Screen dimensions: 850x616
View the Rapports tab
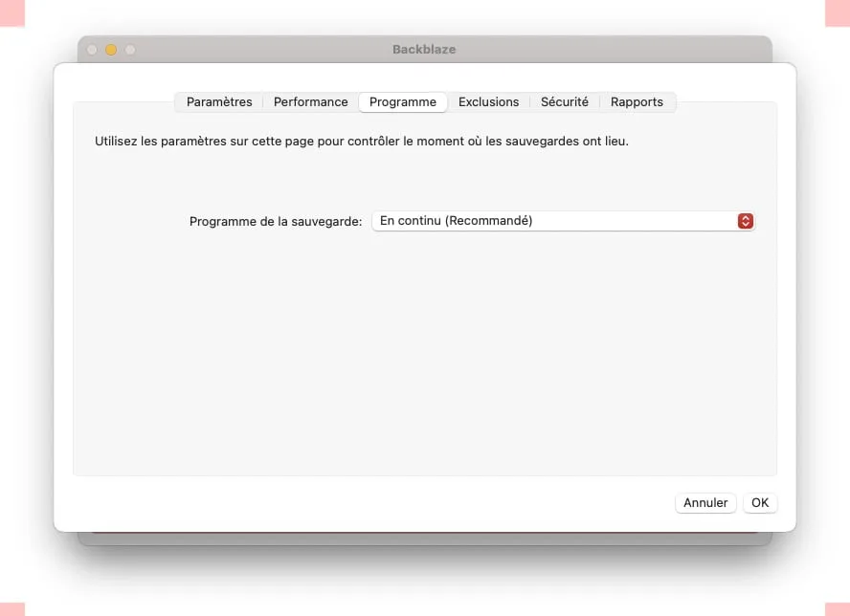tap(637, 101)
